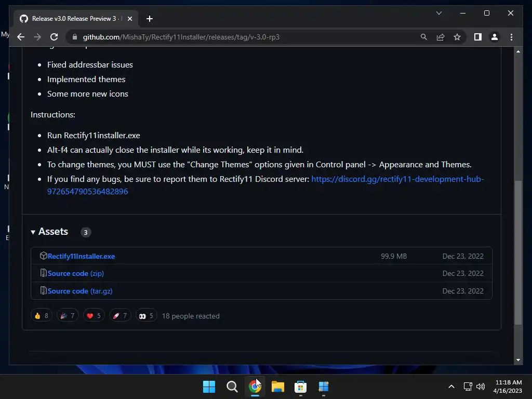Click the archive icon beside Source code (tar.gz)

43,291
